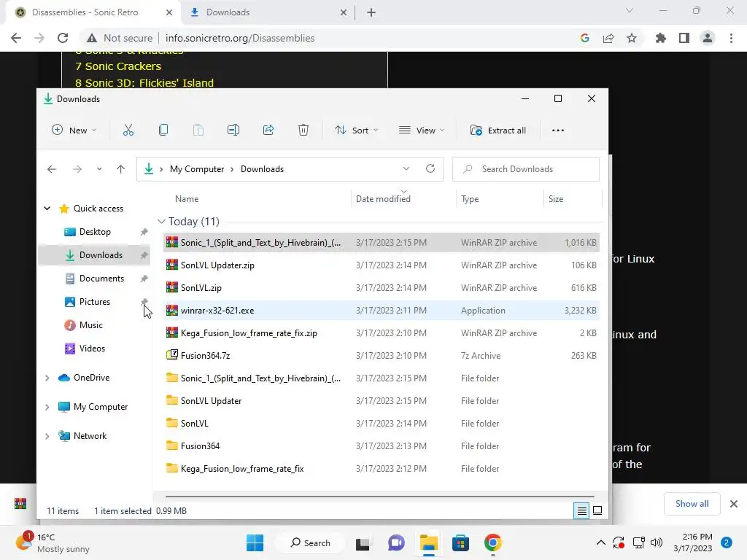Click the Paste clipboard icon in Explorer toolbar

(x=198, y=130)
